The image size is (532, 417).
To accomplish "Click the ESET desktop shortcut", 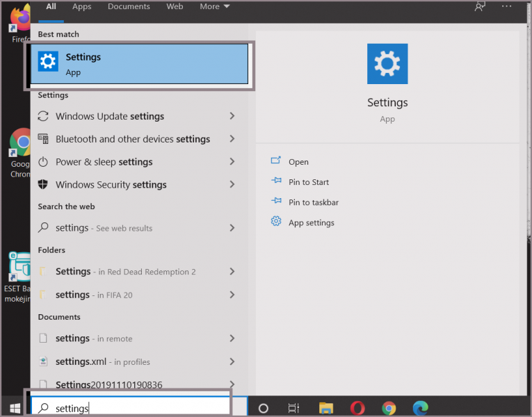I will pyautogui.click(x=16, y=277).
